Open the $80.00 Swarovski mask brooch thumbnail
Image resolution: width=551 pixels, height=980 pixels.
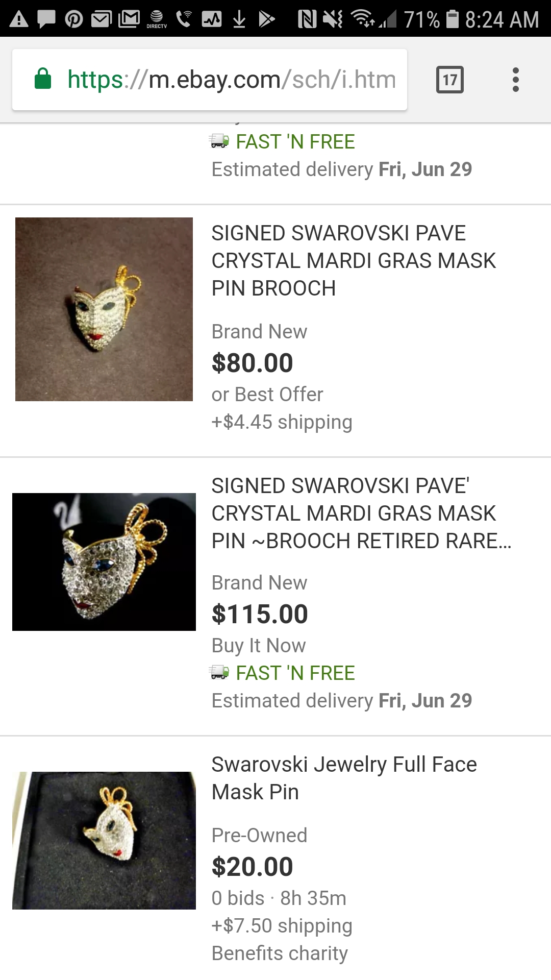[x=104, y=309]
